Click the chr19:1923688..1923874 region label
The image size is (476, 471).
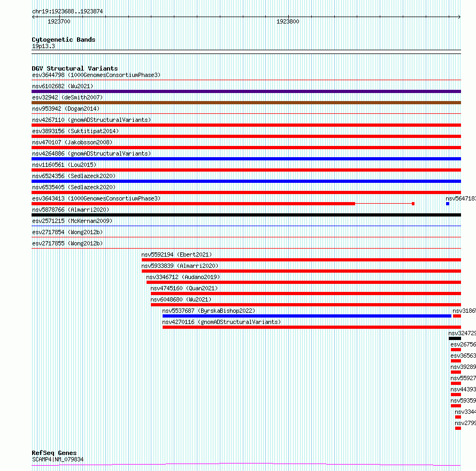pos(67,11)
